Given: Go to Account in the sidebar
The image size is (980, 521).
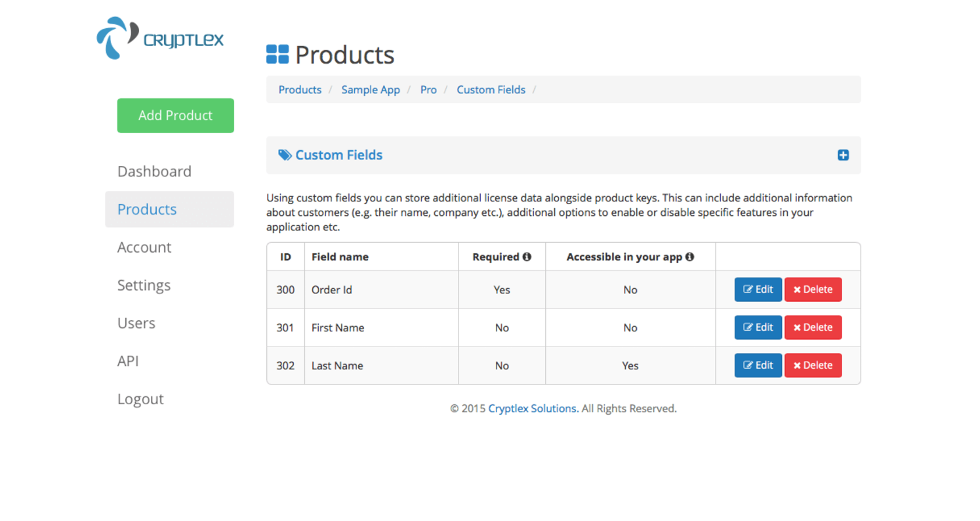Looking at the screenshot, I should click(x=144, y=247).
